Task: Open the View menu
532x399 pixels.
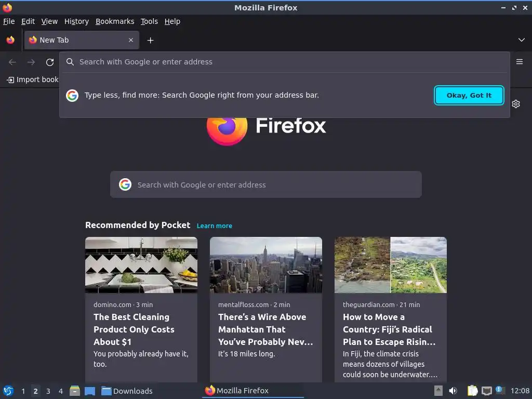Action: [x=49, y=21]
